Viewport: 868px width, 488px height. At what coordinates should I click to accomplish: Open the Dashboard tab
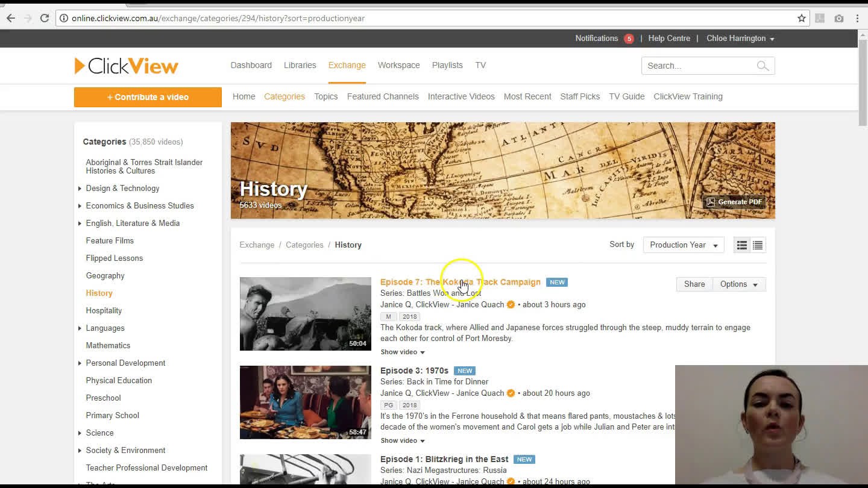(x=251, y=65)
